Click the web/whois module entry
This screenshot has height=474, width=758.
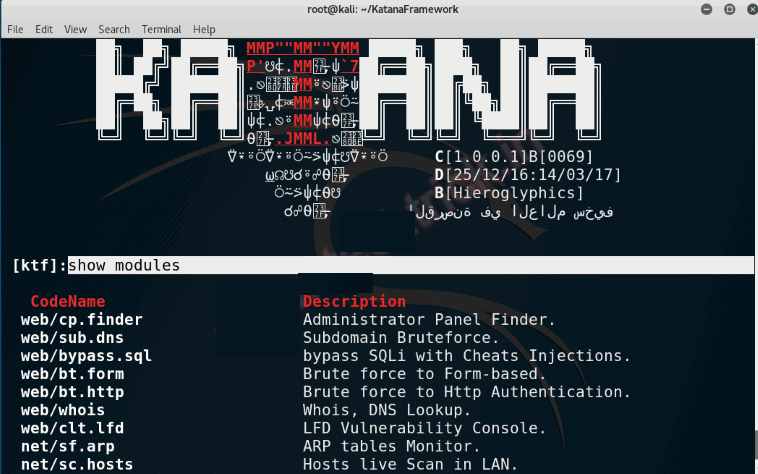tap(63, 410)
